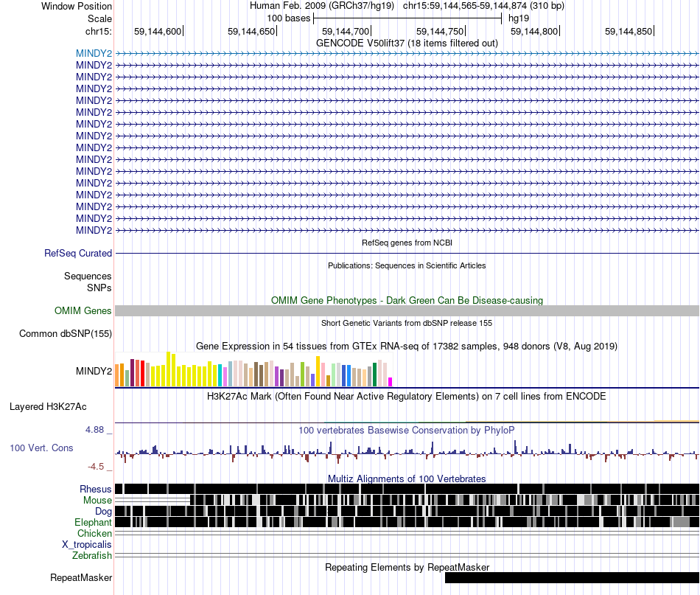Click the 59,144,600 ruler coordinate

(158, 31)
